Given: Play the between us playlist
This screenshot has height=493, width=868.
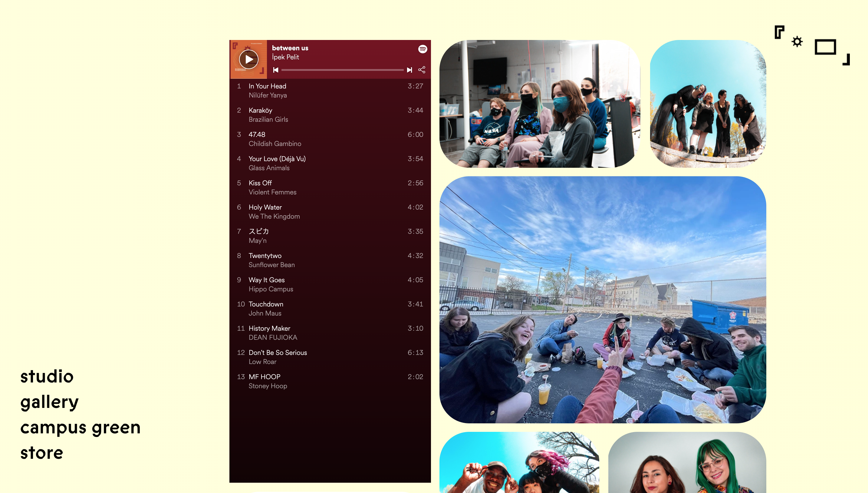Looking at the screenshot, I should tap(249, 59).
